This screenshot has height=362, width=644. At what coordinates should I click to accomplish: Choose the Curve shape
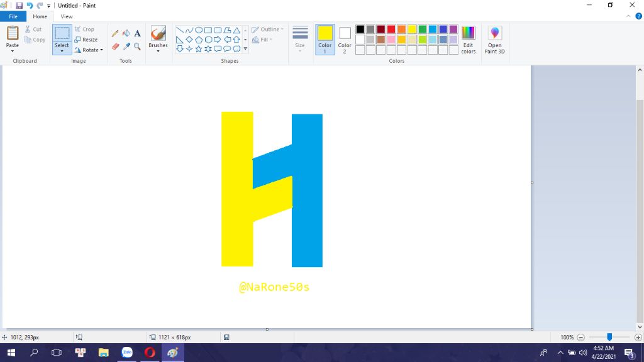[x=189, y=30]
